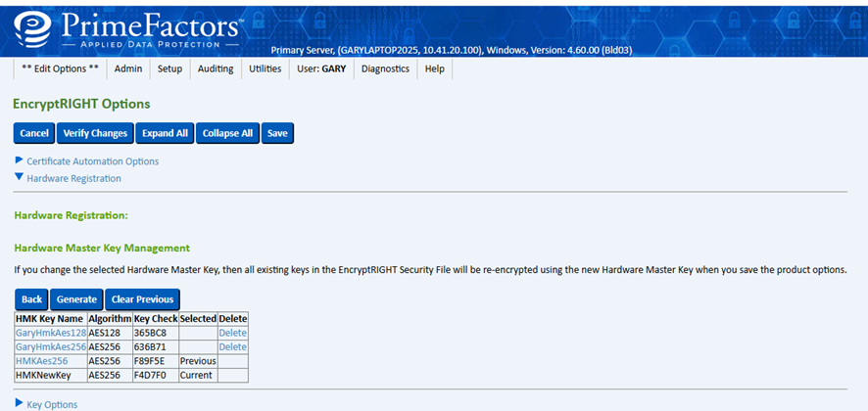Click the Primary Server version info text

pos(452,50)
